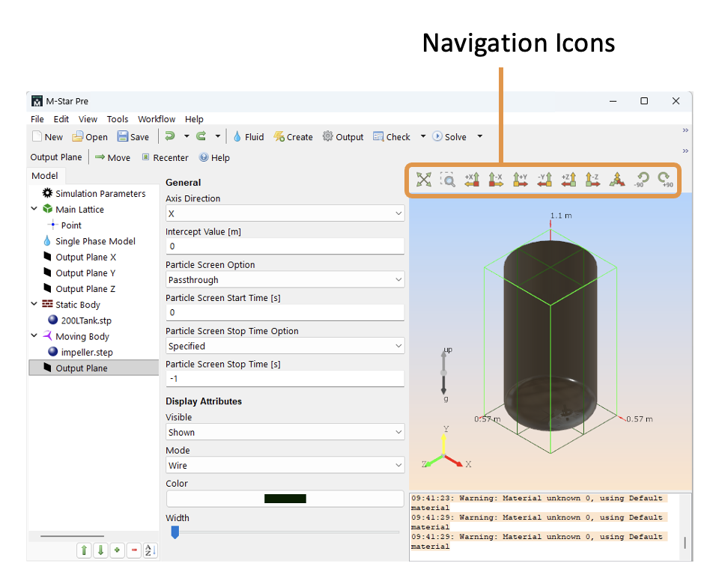Expand the display Mode dropdown showing Wire

[x=285, y=466]
